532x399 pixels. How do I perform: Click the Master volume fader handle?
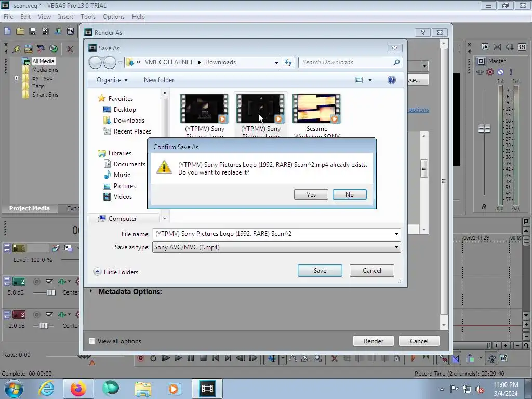pos(484,129)
